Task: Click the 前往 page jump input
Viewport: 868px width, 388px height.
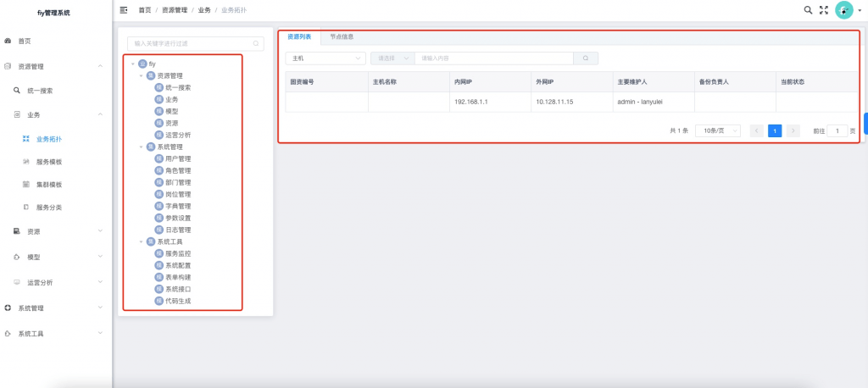Action: pyautogui.click(x=837, y=130)
